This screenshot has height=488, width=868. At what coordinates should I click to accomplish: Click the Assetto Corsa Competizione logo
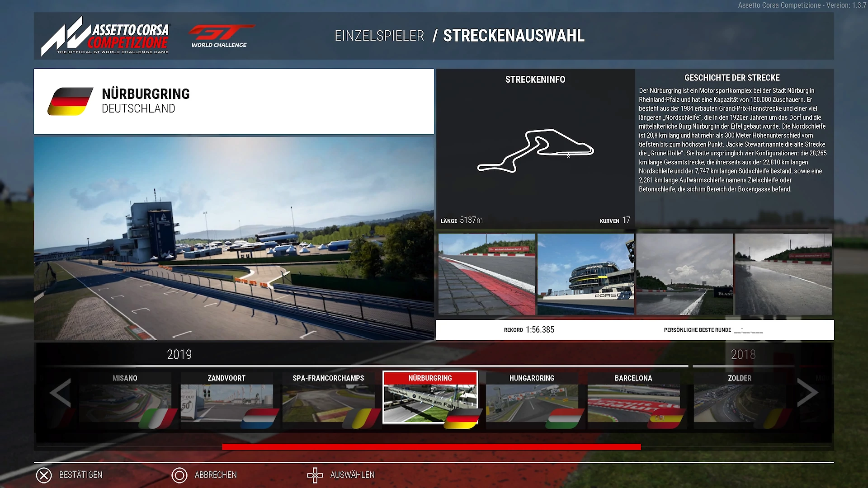(106, 36)
